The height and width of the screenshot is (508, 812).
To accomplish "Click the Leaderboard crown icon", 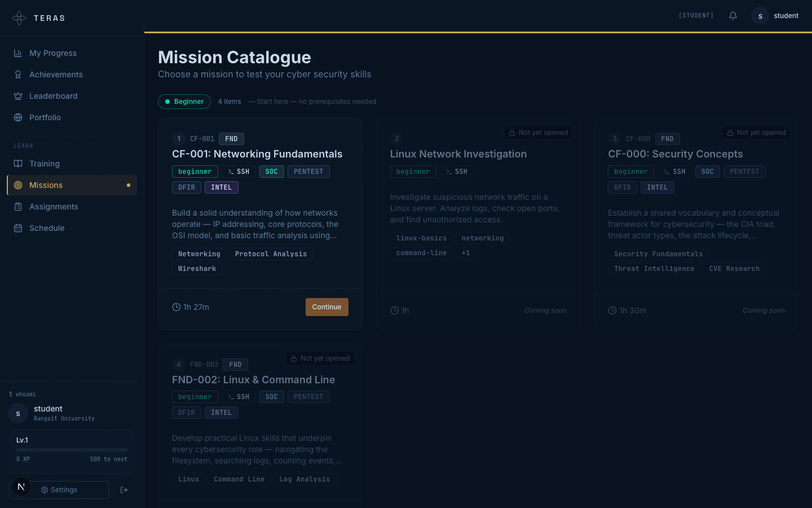I will [x=18, y=96].
